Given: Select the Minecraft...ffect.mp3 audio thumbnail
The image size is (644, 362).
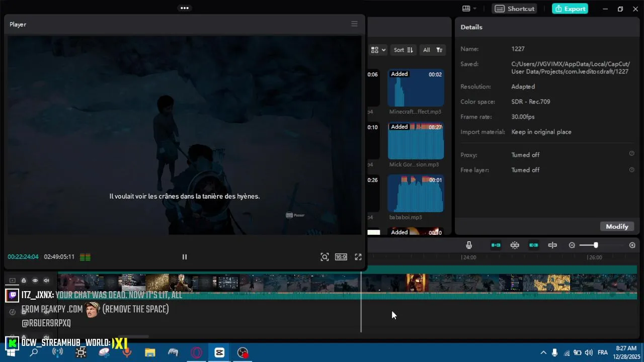Looking at the screenshot, I should [x=416, y=88].
